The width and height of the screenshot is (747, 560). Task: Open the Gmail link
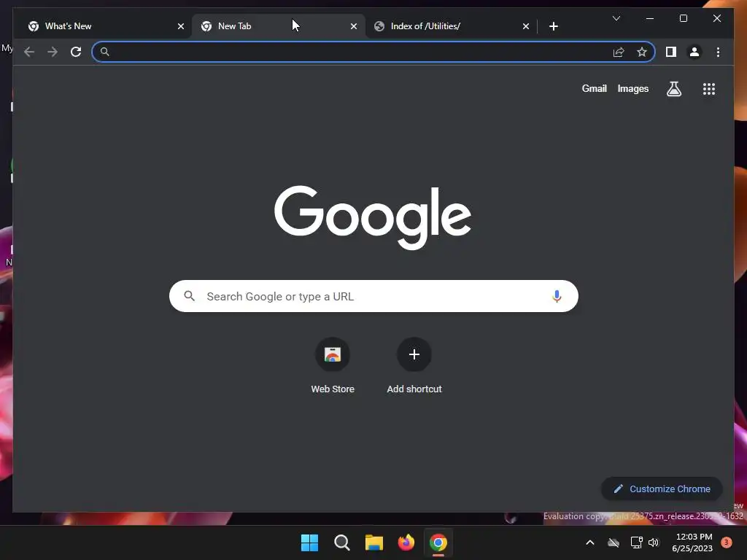pos(594,88)
